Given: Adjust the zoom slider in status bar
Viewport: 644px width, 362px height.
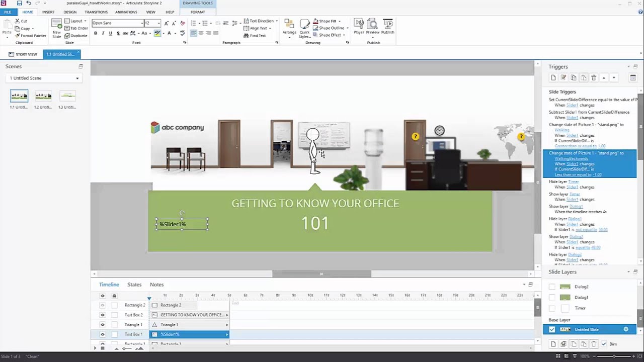Looking at the screenshot, I should [613, 356].
